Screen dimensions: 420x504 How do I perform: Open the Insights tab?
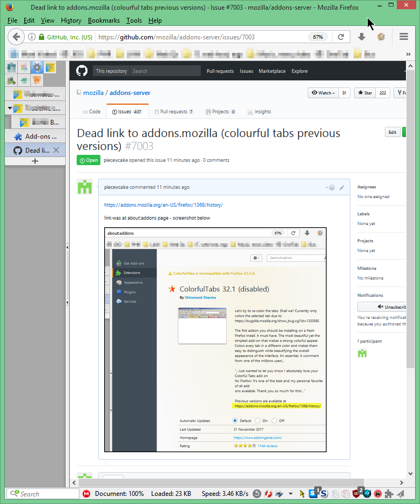(260, 112)
